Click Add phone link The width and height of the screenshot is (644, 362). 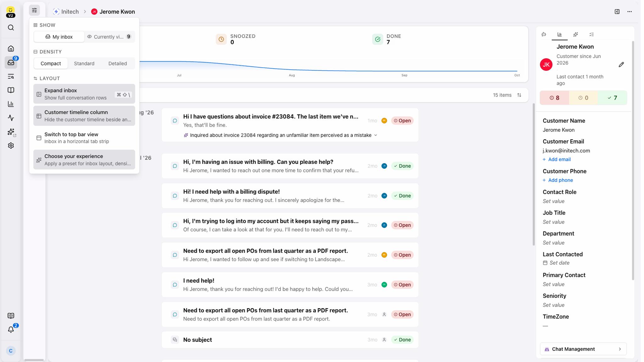pos(558,180)
